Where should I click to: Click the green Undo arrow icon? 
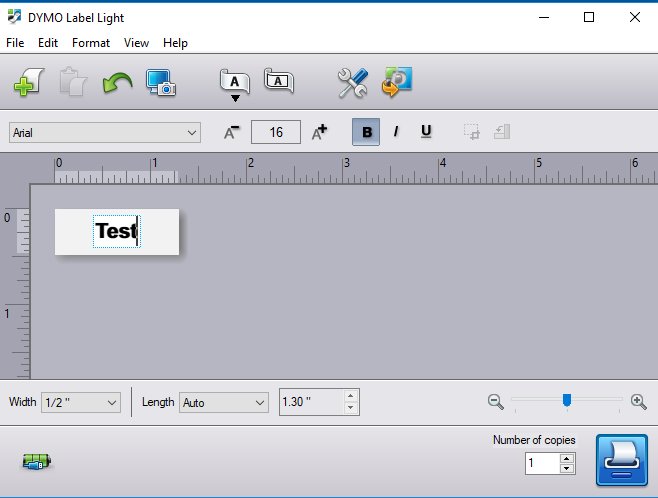tap(118, 82)
